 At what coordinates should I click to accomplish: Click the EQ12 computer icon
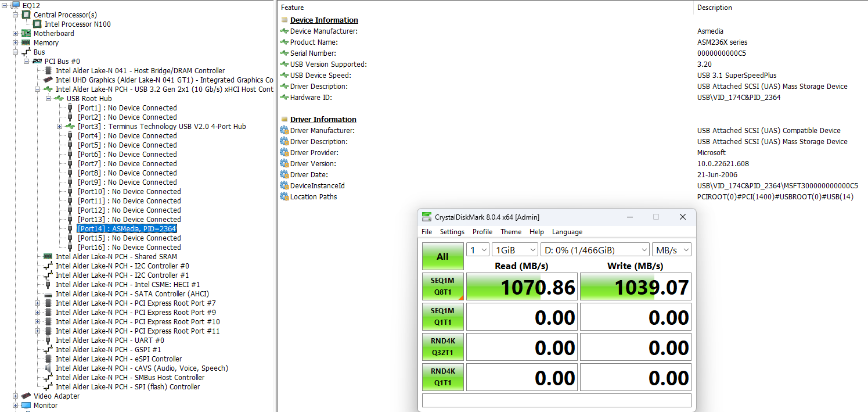tap(16, 5)
